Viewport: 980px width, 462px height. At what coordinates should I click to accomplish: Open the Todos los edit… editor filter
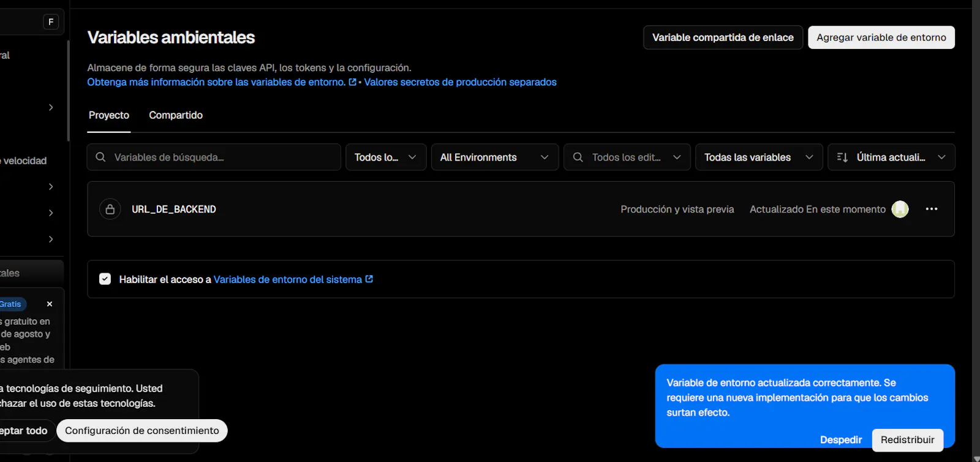coord(627,157)
